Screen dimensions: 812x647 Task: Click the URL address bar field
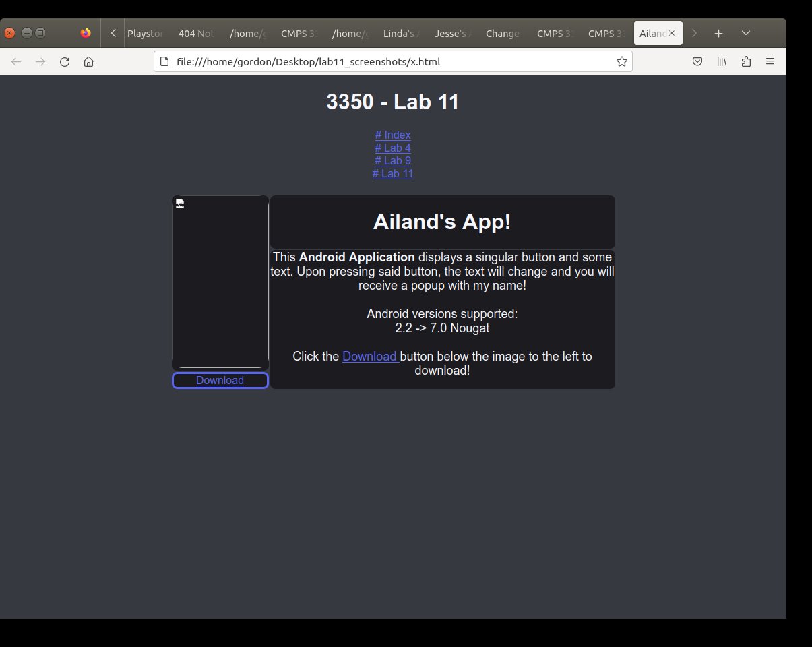391,62
